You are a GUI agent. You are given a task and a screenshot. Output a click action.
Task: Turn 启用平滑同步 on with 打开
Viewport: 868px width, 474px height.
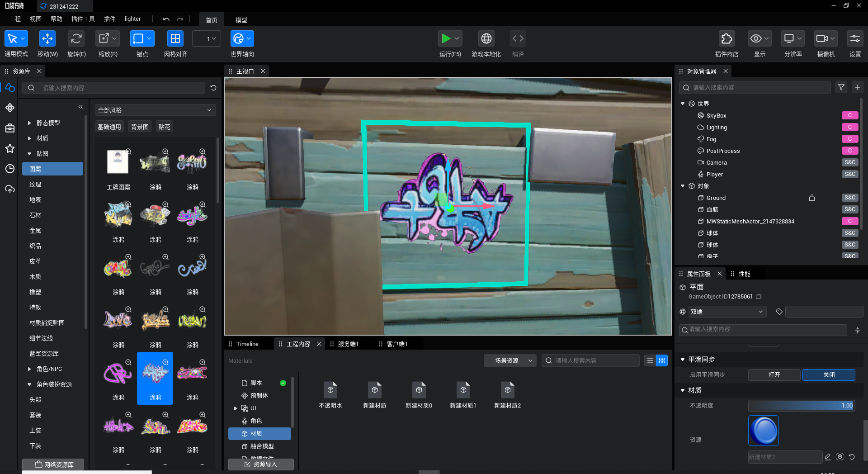pyautogui.click(x=774, y=375)
